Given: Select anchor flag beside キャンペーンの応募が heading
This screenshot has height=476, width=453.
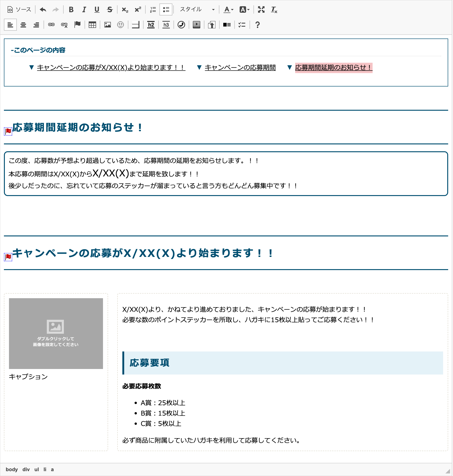Looking at the screenshot, I should click(x=8, y=257).
